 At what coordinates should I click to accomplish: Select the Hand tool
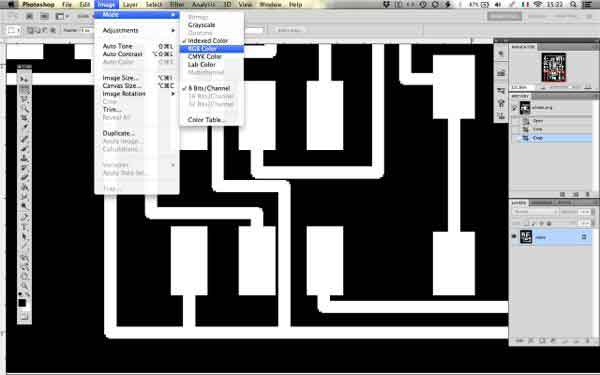tap(24, 276)
